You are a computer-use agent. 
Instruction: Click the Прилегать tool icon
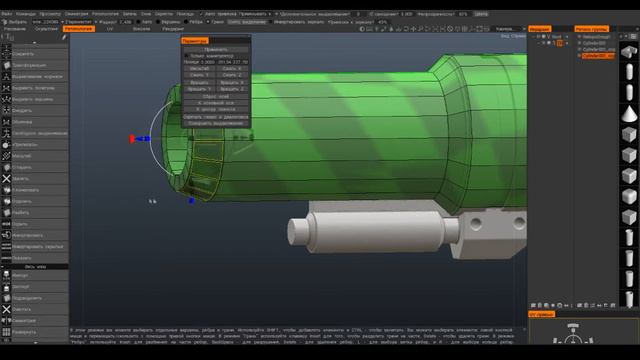click(x=6, y=144)
